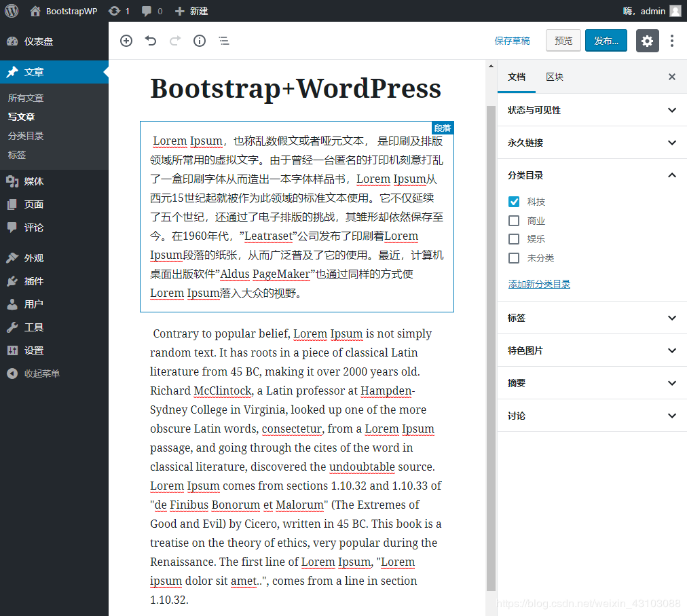Switch to the 文档 document tab
Viewport: 687px width, 616px height.
pyautogui.click(x=517, y=77)
